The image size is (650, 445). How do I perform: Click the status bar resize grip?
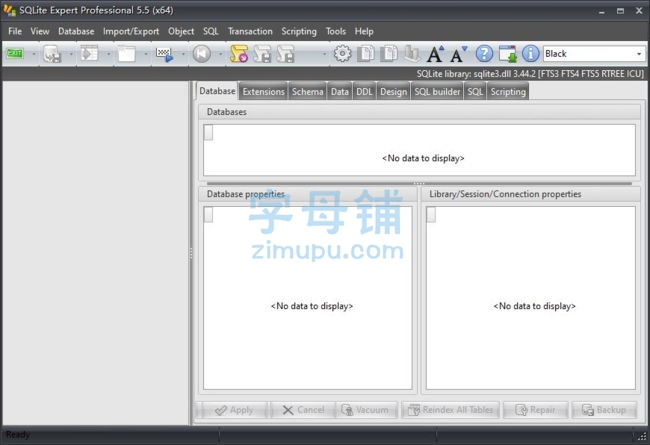[x=642, y=436]
